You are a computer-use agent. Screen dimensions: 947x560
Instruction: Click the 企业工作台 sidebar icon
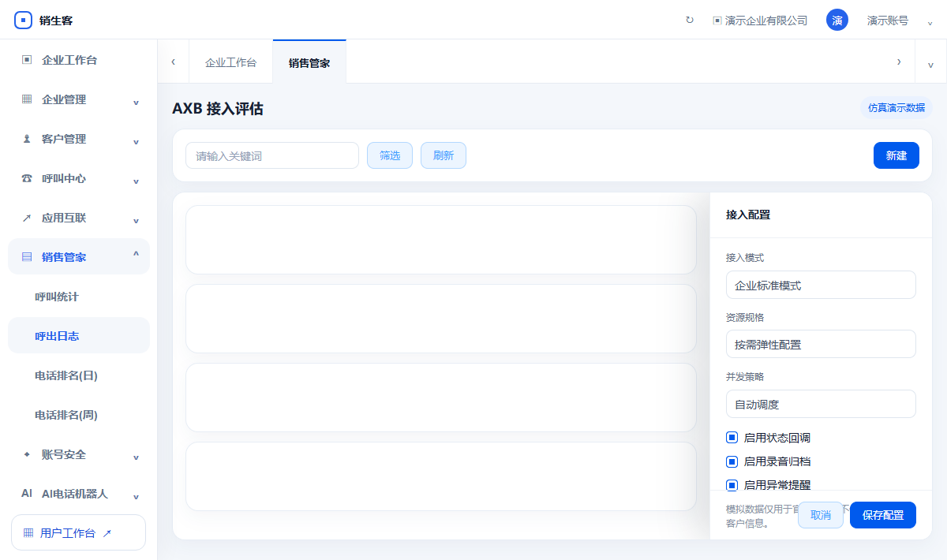[27, 60]
